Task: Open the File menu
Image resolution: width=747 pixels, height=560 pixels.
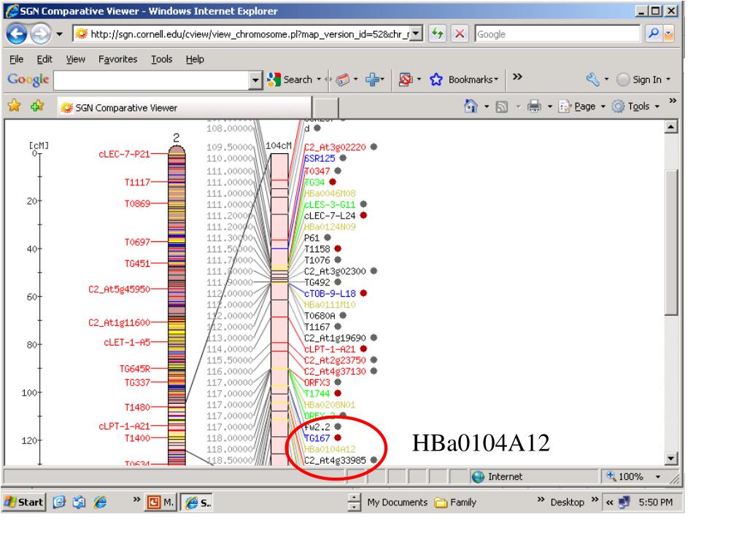Action: pyautogui.click(x=16, y=59)
